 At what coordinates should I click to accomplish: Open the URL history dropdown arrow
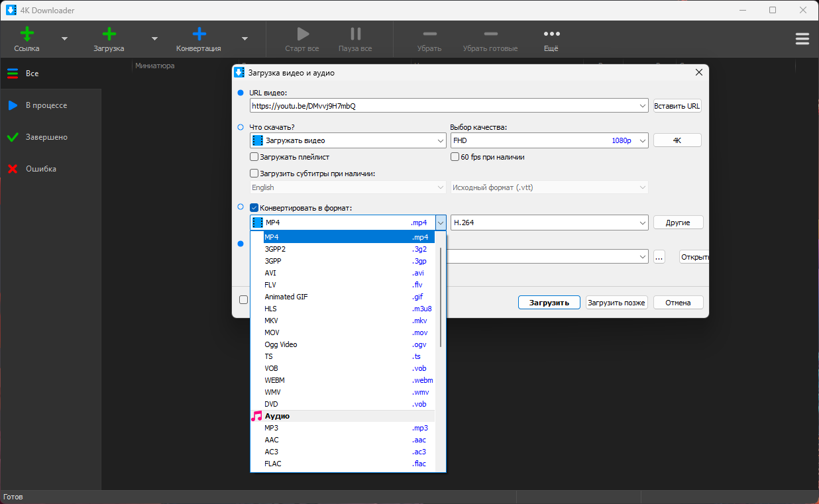642,106
